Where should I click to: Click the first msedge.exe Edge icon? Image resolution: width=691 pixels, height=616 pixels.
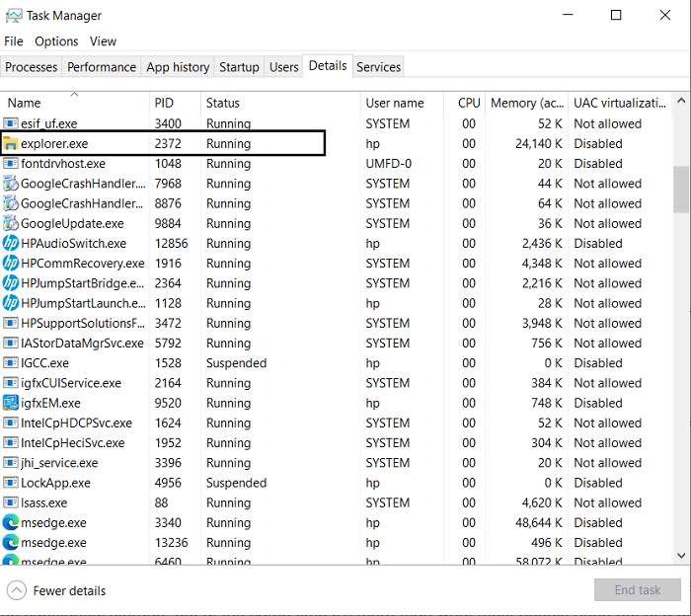(11, 523)
